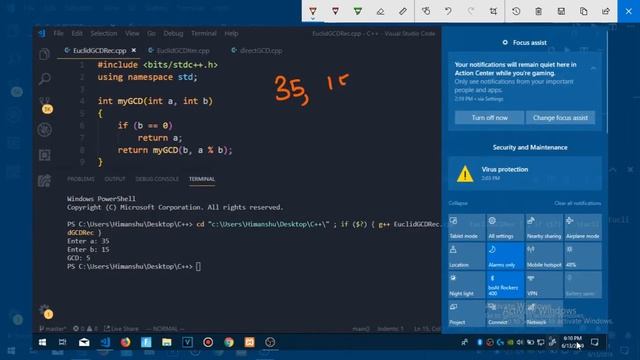Undo the last ink stroke
The height and width of the screenshot is (360, 640).
pos(449,11)
